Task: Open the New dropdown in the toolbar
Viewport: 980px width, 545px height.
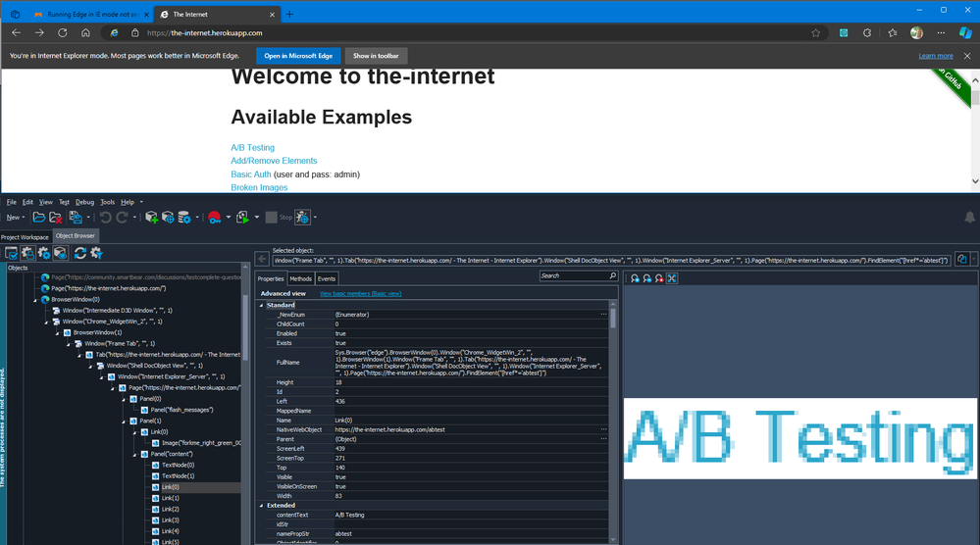Action: [16, 217]
